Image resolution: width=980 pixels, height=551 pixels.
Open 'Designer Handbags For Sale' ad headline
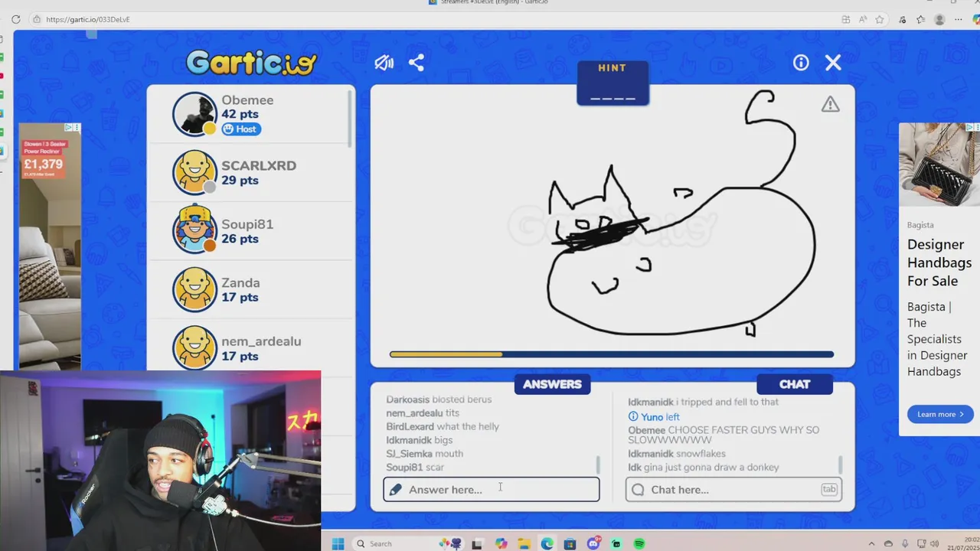pyautogui.click(x=939, y=262)
